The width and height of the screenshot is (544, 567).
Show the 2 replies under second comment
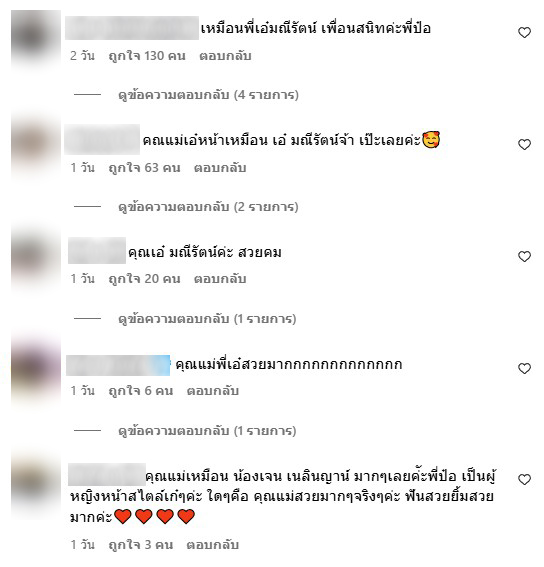point(208,207)
